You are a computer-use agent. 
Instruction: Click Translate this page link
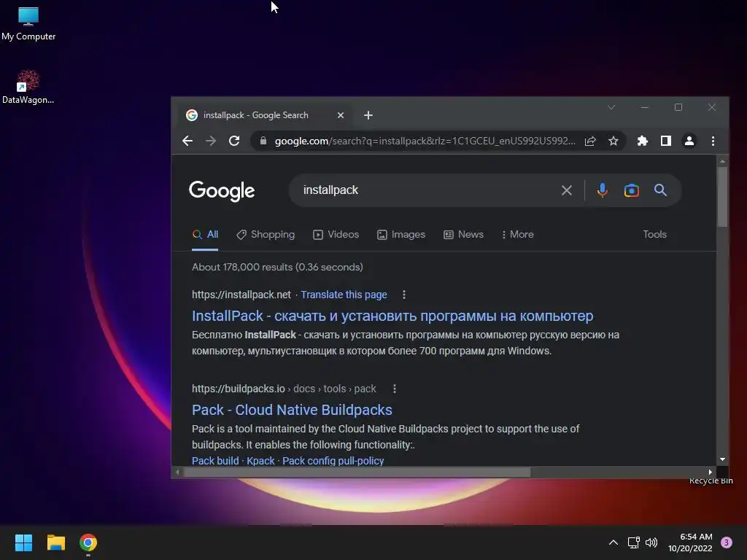point(344,295)
